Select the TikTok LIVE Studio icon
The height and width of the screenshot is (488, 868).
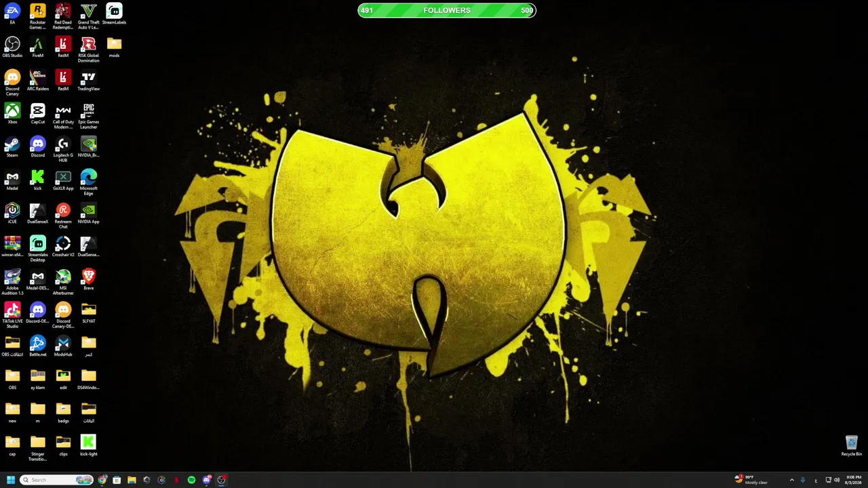(12, 315)
